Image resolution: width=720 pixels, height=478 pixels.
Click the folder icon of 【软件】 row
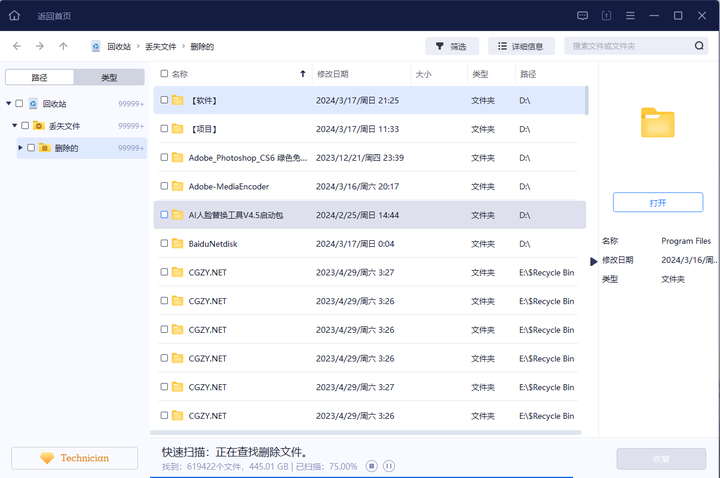point(178,100)
